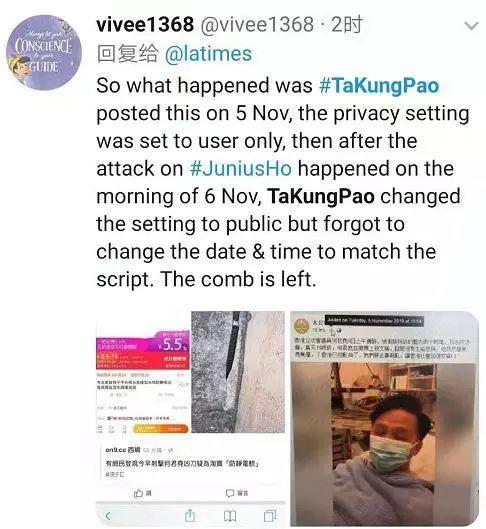Click the on9.cc post title
486x529 pixels.
(x=182, y=464)
